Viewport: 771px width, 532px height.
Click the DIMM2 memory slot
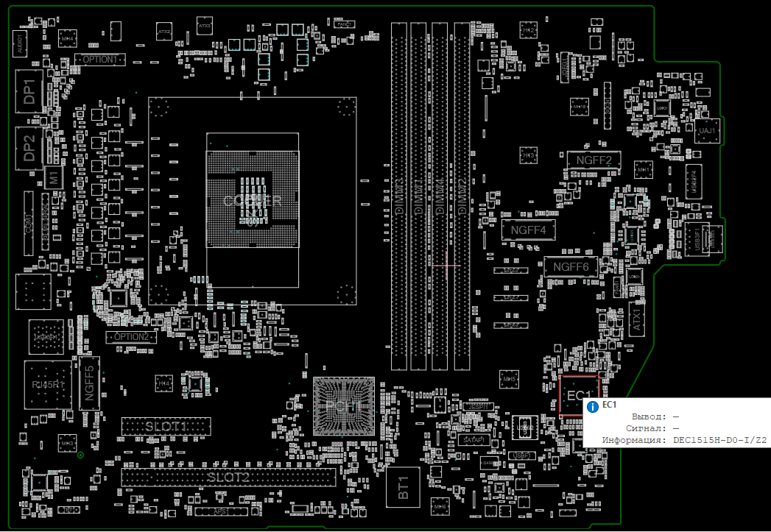click(462, 196)
